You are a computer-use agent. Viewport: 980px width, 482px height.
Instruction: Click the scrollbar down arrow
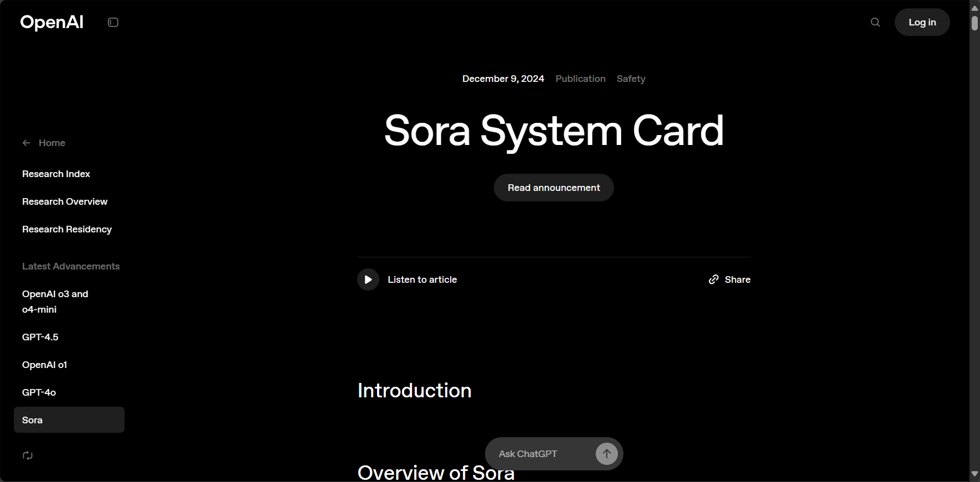pyautogui.click(x=974, y=474)
